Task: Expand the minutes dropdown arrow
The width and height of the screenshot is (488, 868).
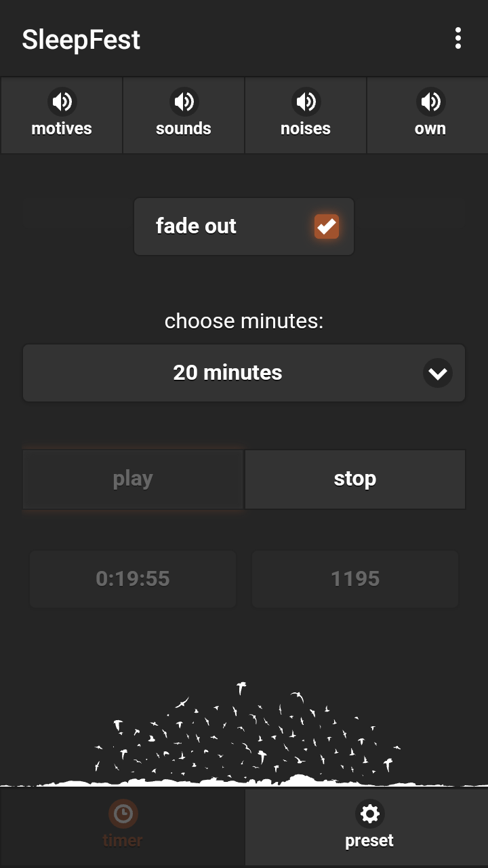Action: tap(437, 373)
